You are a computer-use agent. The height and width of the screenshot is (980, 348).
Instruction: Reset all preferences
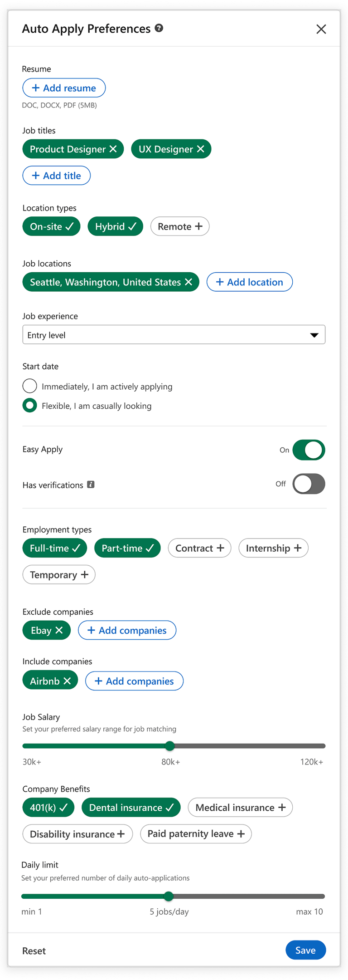[34, 951]
